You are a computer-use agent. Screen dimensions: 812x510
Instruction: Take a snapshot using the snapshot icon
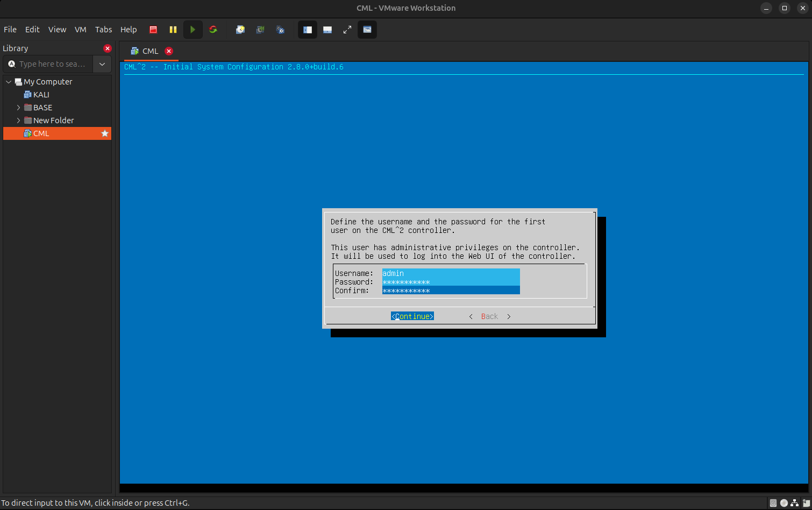pyautogui.click(x=240, y=30)
